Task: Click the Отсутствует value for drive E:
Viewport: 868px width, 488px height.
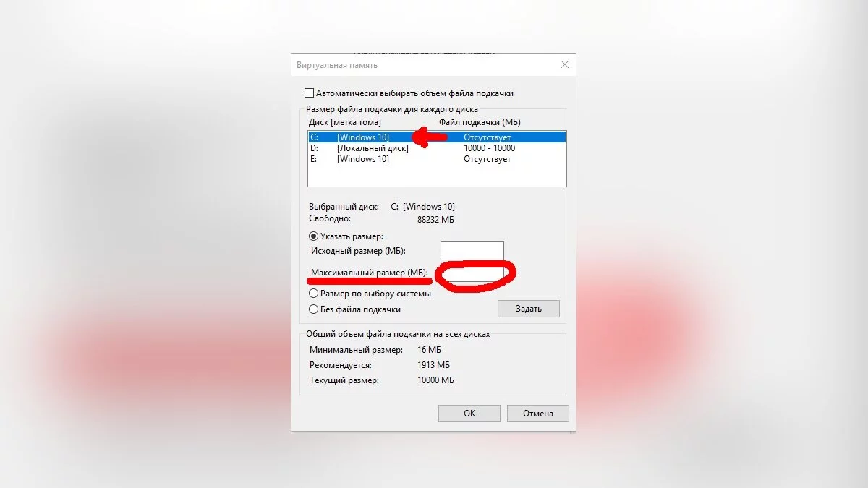Action: pos(488,158)
